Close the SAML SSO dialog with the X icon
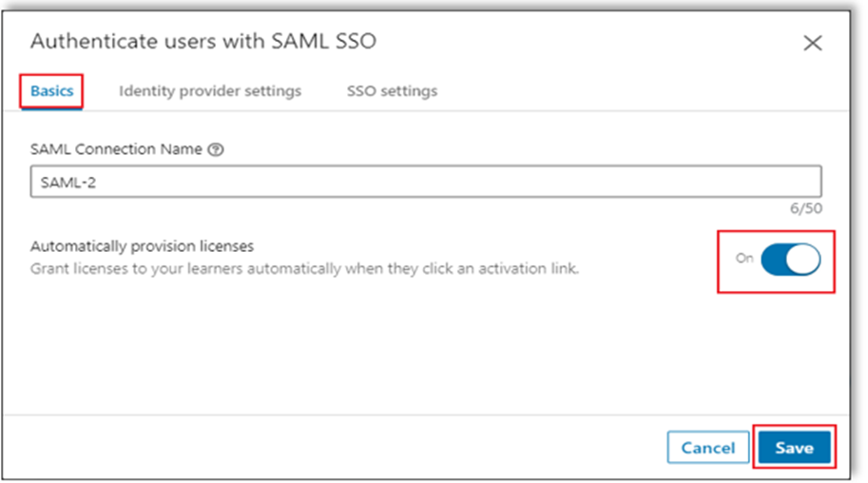This screenshot has height=483, width=868. (x=812, y=43)
